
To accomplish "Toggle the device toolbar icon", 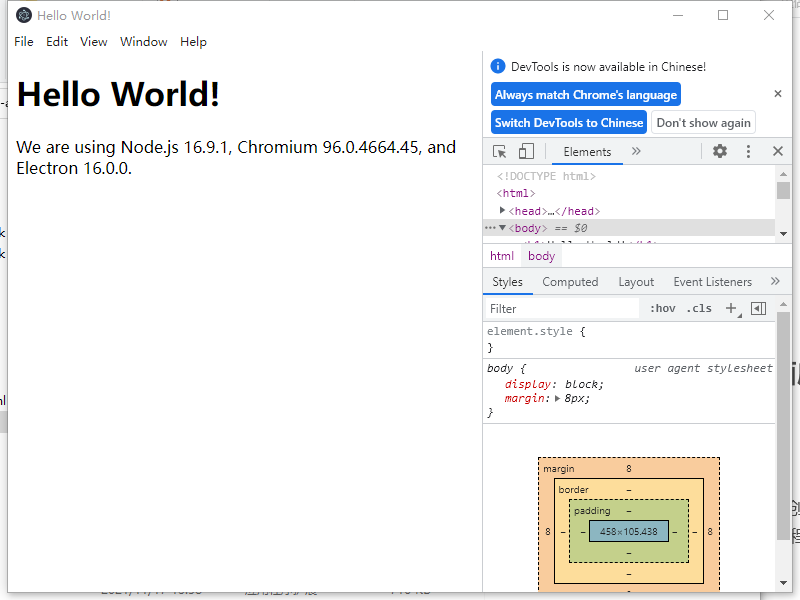I will click(526, 152).
